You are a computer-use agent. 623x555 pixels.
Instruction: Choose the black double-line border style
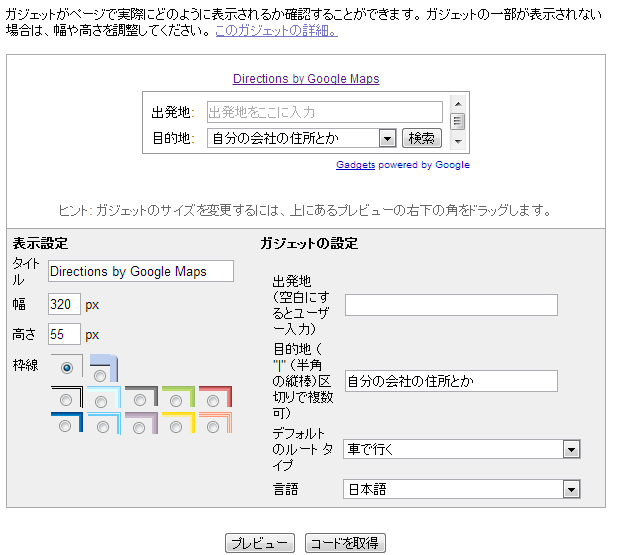point(66,400)
